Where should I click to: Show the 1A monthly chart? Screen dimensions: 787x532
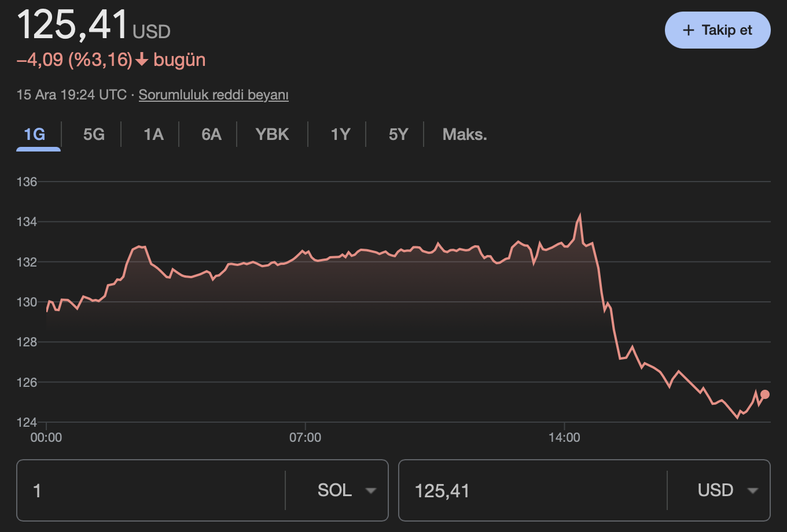153,135
